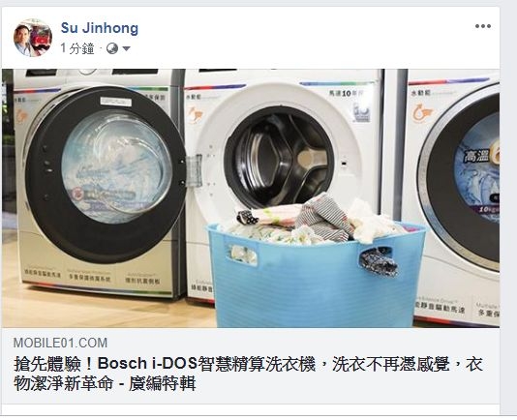This screenshot has width=517, height=420.
Task: Open Su Jinhong's profile picture
Action: point(33,38)
